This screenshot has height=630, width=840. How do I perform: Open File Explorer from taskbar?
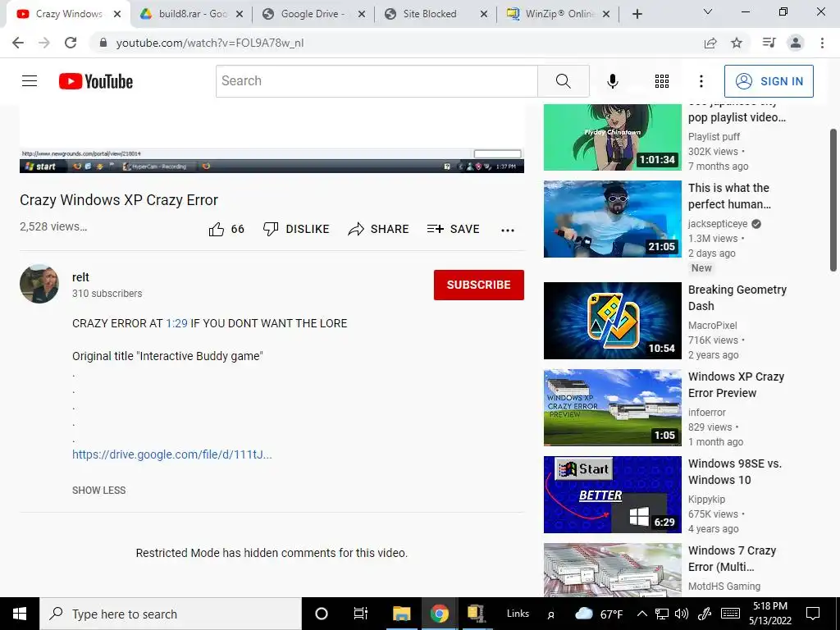click(x=401, y=614)
